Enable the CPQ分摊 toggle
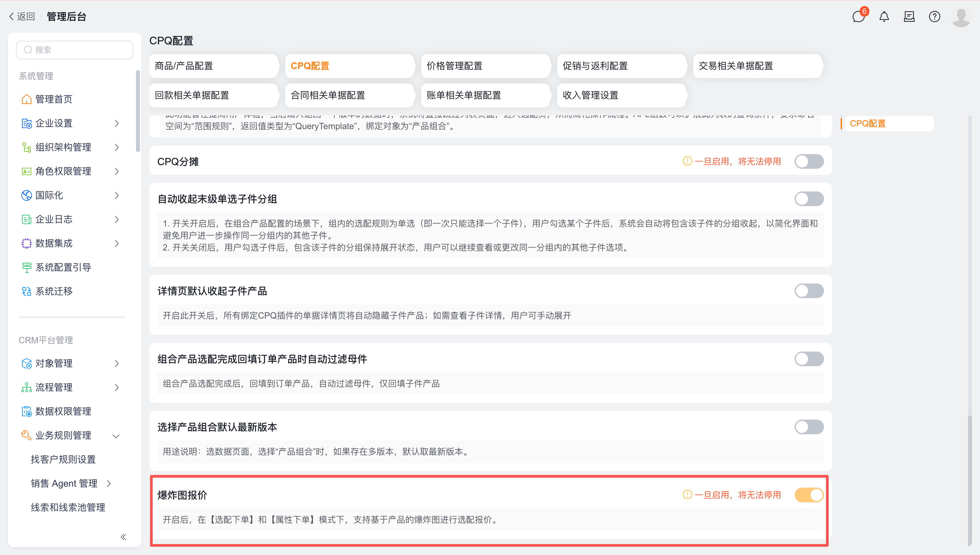Screen dimensions: 980x555 pyautogui.click(x=809, y=161)
